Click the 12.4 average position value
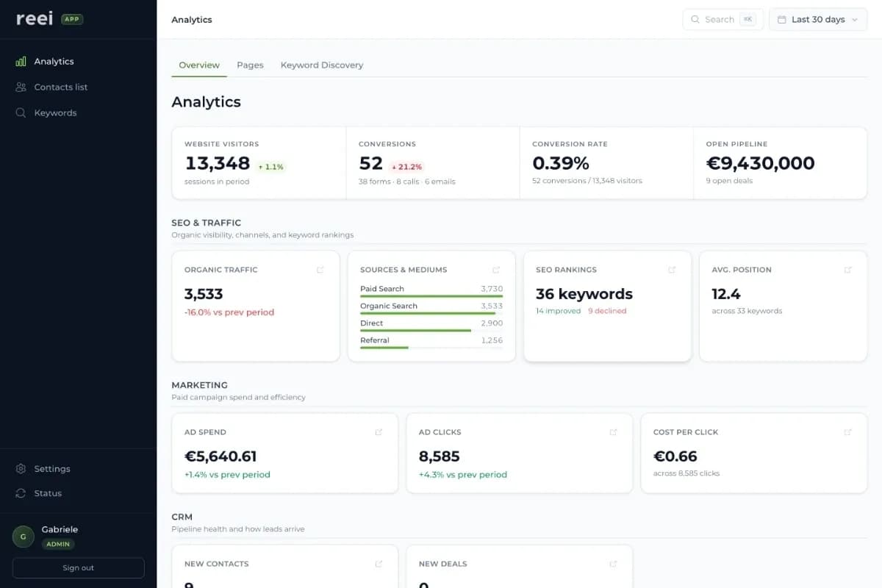882x588 pixels. coord(726,294)
